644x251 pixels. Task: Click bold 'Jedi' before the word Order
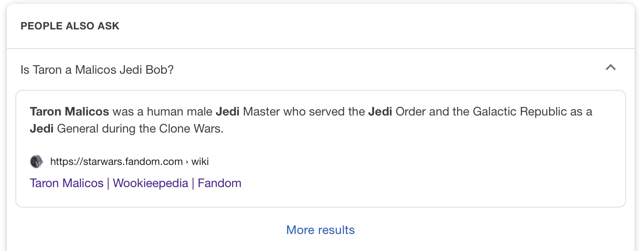(x=380, y=112)
